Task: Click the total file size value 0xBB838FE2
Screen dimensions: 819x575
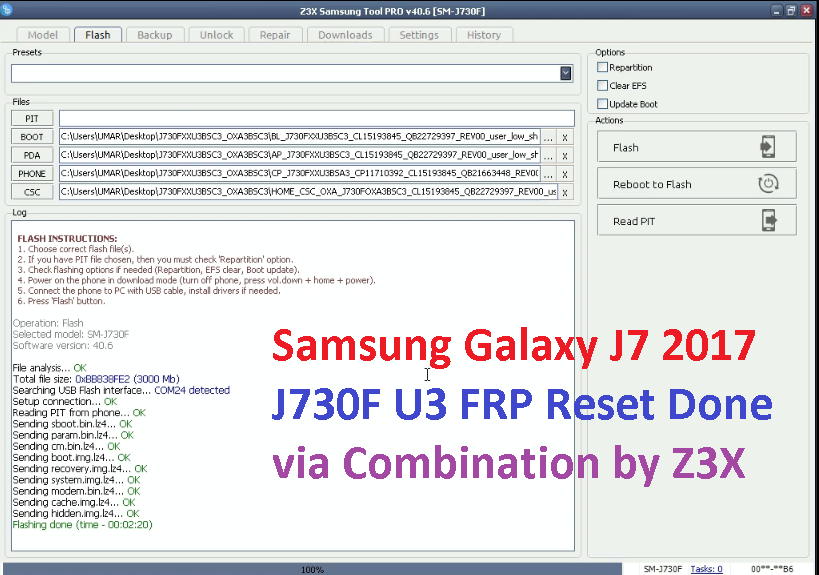Action: click(102, 379)
